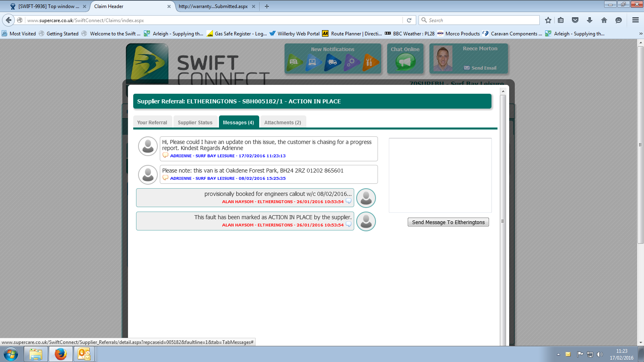Click the provisionally booked engineers callout message
The image size is (644, 362).
pos(245,197)
